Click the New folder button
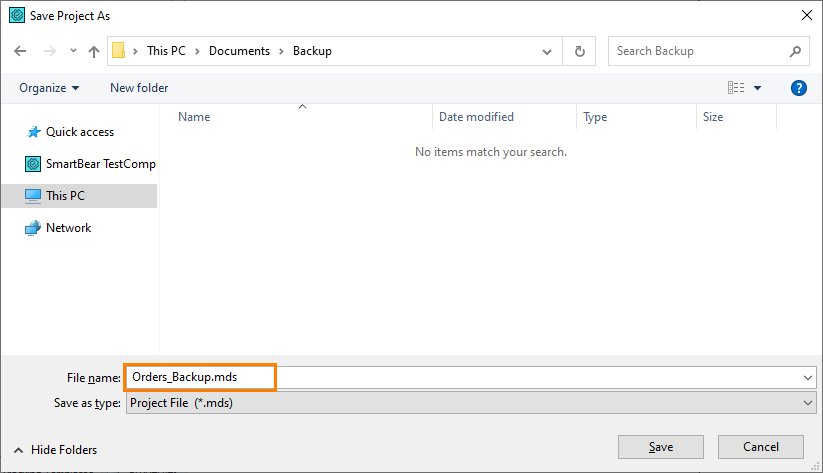 [139, 88]
